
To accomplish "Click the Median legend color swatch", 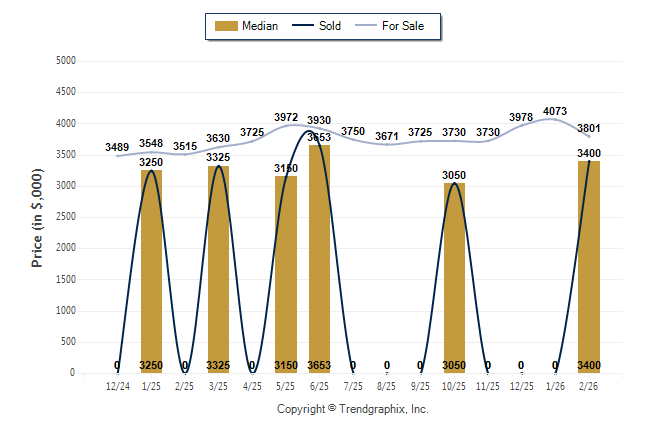I will click(x=225, y=26).
